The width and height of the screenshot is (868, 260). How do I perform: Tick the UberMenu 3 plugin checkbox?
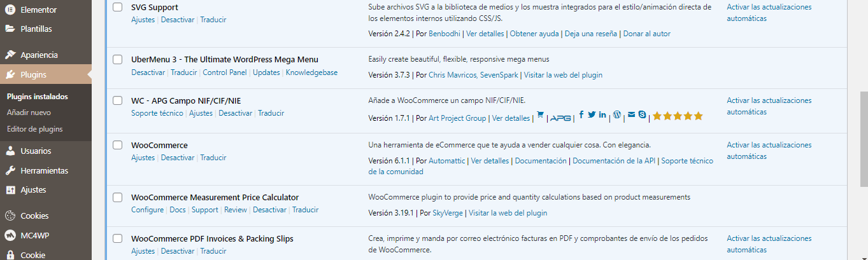click(x=117, y=59)
